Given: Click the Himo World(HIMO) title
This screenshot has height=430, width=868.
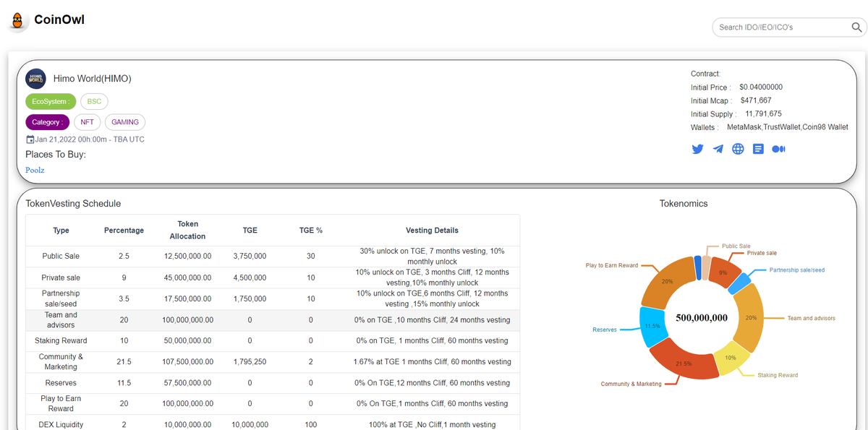Looking at the screenshot, I should click(93, 79).
